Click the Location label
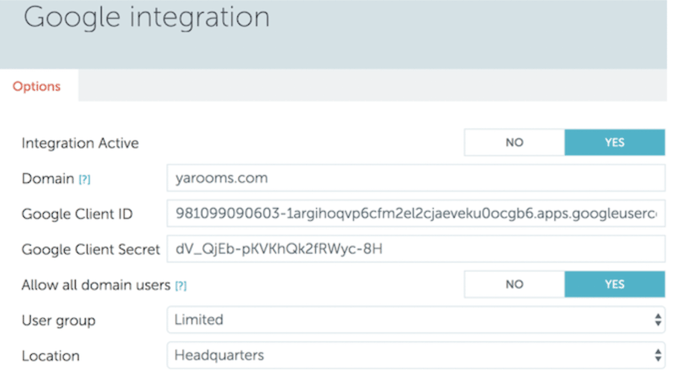Screen dimensions: 674x377 51,356
